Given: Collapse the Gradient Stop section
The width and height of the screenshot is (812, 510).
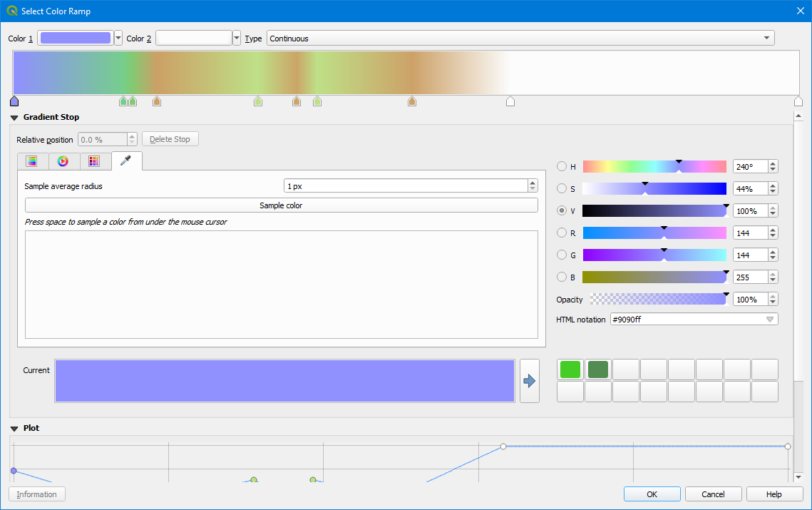Looking at the screenshot, I should pyautogui.click(x=14, y=118).
